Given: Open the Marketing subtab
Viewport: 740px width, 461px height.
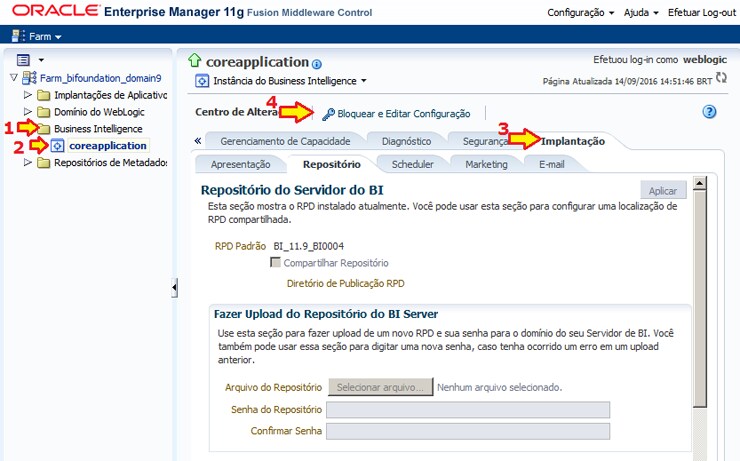Looking at the screenshot, I should click(x=487, y=164).
